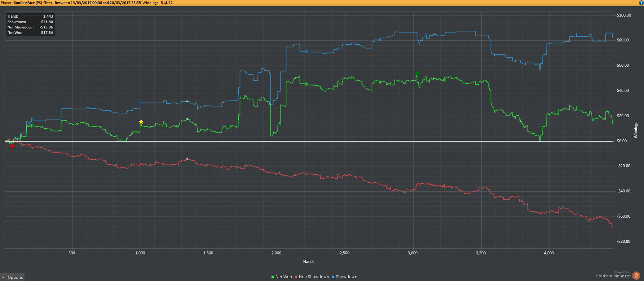
Task: Click the Hands x-axis title
Action: 309,262
